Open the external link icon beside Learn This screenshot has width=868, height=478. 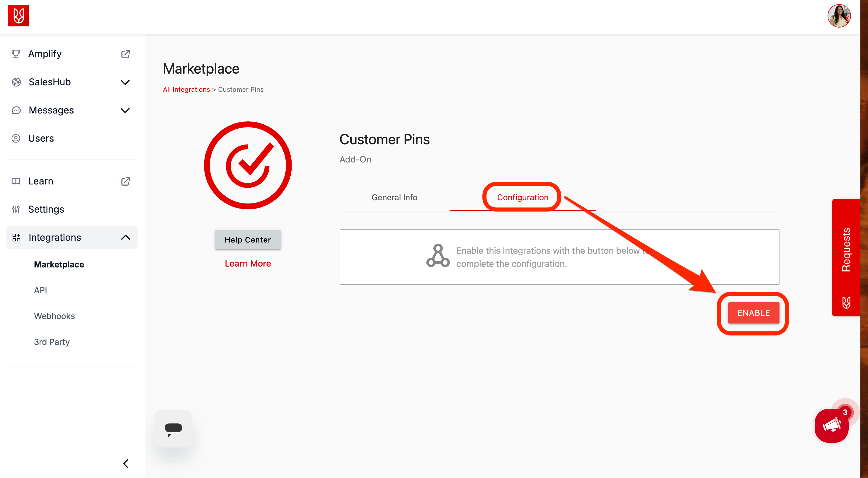125,181
